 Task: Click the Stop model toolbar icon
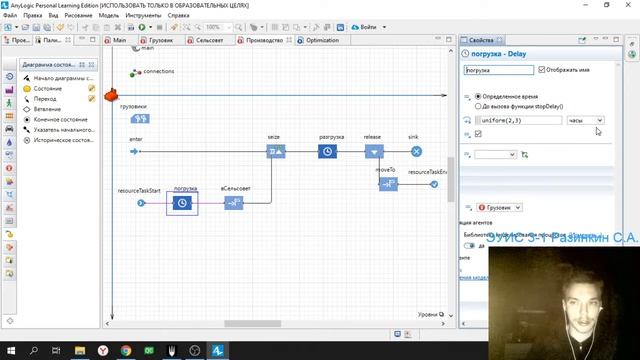coord(160,27)
